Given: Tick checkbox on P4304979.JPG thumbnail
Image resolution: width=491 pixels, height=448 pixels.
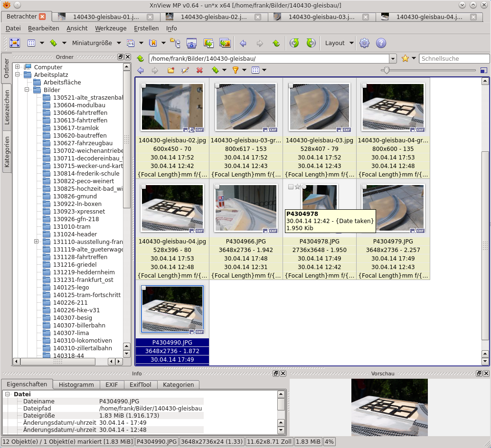Looking at the screenshot, I should [x=364, y=187].
